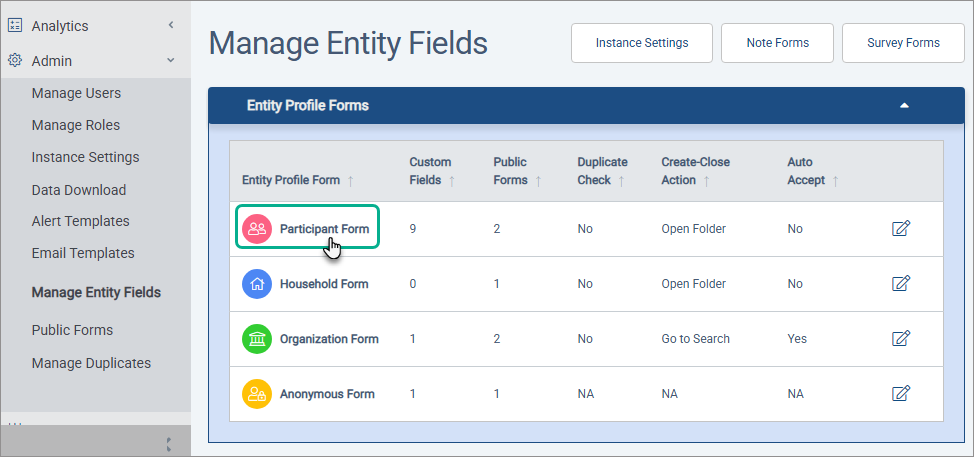
Task: Open Manage Duplicates in sidebar
Action: 91,363
